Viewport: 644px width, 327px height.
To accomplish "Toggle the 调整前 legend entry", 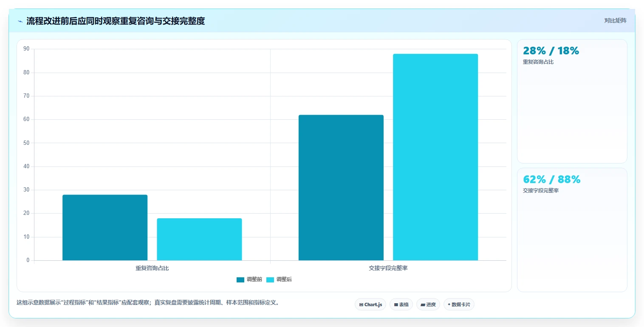I will (249, 279).
